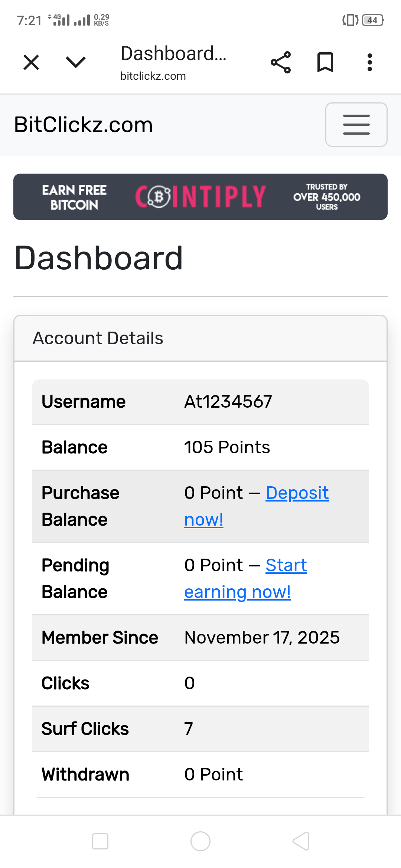This screenshot has width=401, height=868.
Task: Open the three-dot overflow menu
Action: coord(369,62)
